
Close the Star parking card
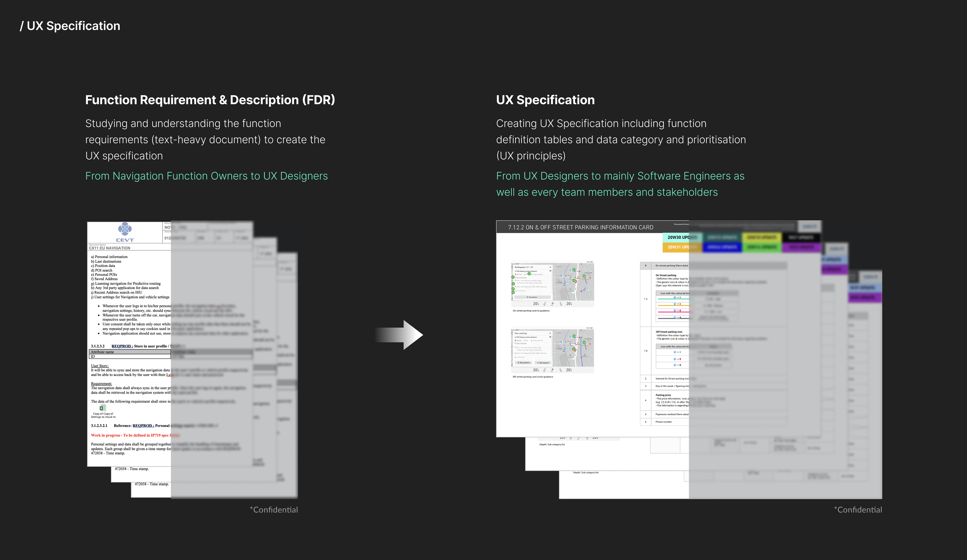click(550, 333)
